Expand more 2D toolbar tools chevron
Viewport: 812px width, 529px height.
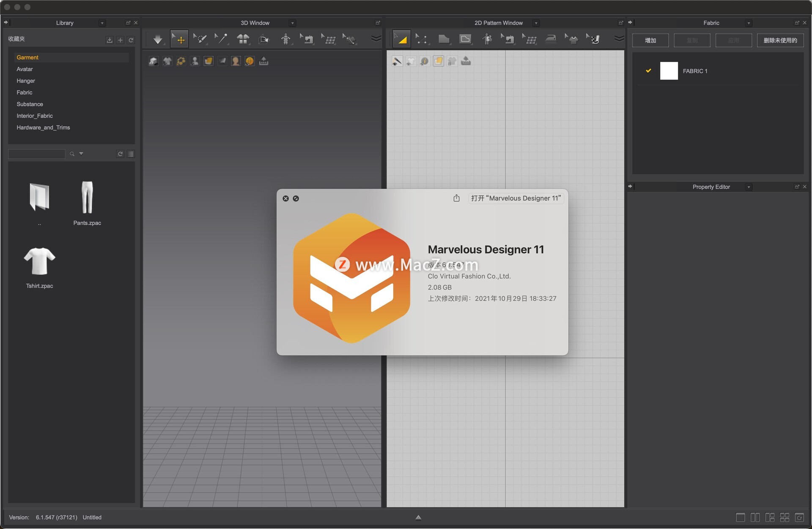coord(619,39)
